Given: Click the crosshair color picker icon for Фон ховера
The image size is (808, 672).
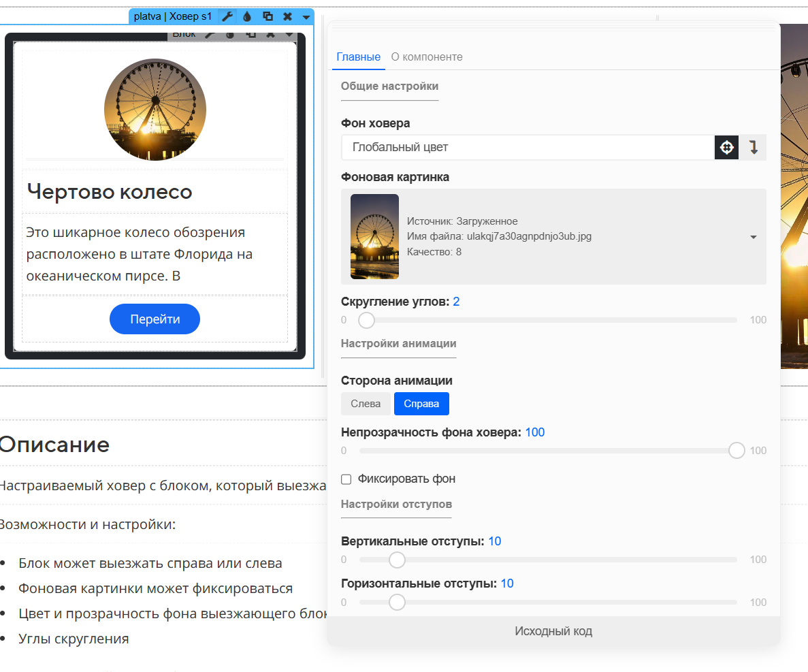Looking at the screenshot, I should coord(726,147).
